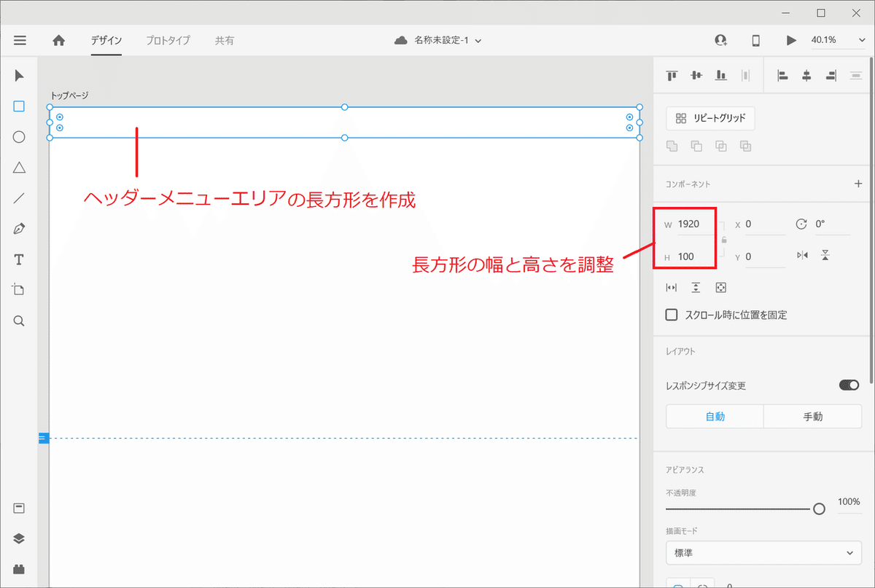Choose the Text tool
This screenshot has width=875, height=588.
[x=20, y=260]
